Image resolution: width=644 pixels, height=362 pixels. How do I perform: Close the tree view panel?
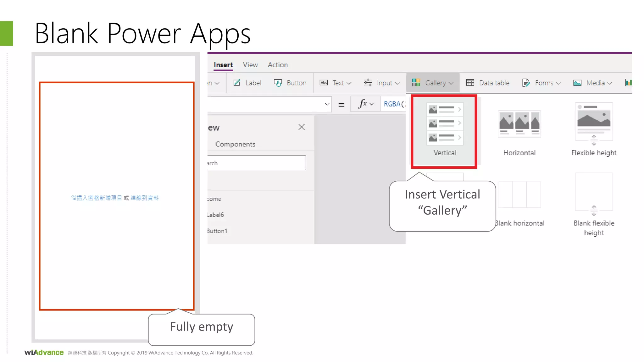302,127
